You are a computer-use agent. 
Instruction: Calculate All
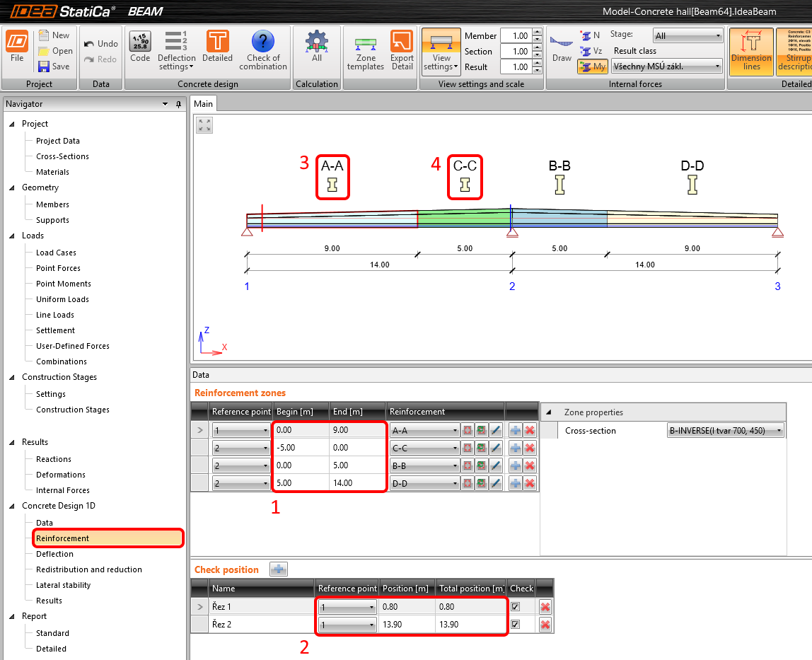(x=316, y=47)
